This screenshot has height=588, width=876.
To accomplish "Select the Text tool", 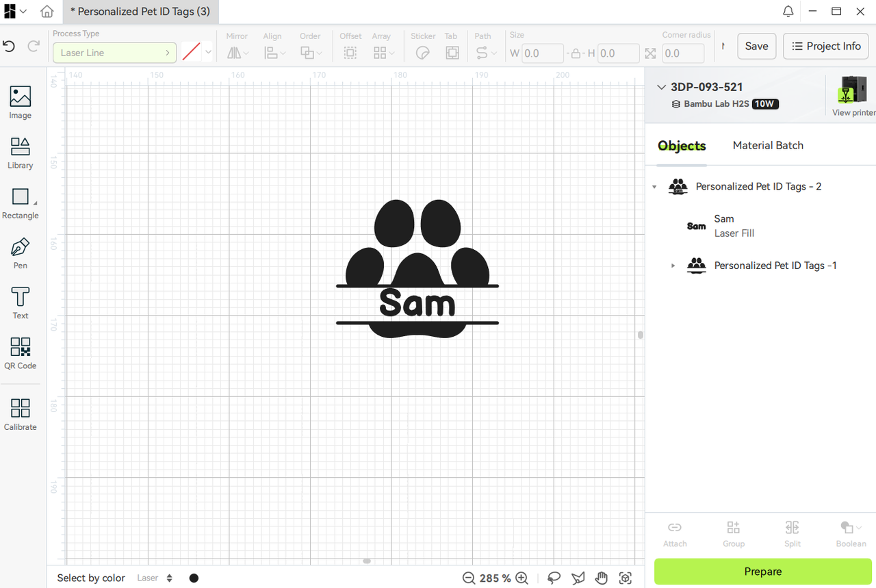I will (21, 303).
